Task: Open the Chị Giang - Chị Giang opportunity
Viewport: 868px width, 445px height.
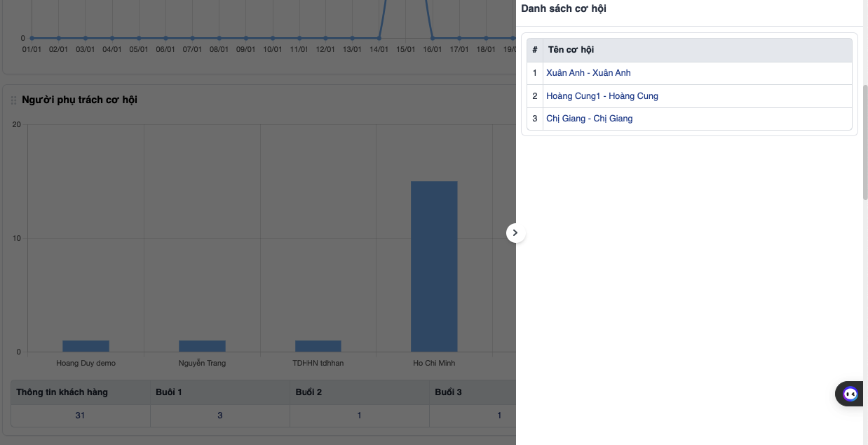Action: pyautogui.click(x=589, y=119)
